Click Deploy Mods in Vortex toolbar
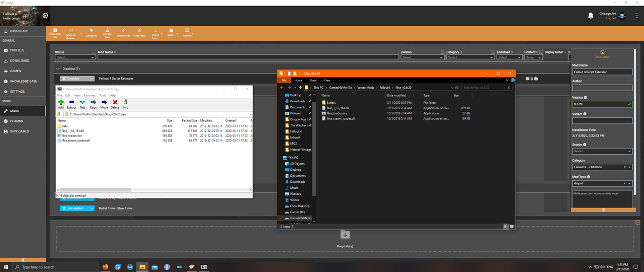Image resolution: width=644 pixels, height=272 pixels. click(x=123, y=33)
